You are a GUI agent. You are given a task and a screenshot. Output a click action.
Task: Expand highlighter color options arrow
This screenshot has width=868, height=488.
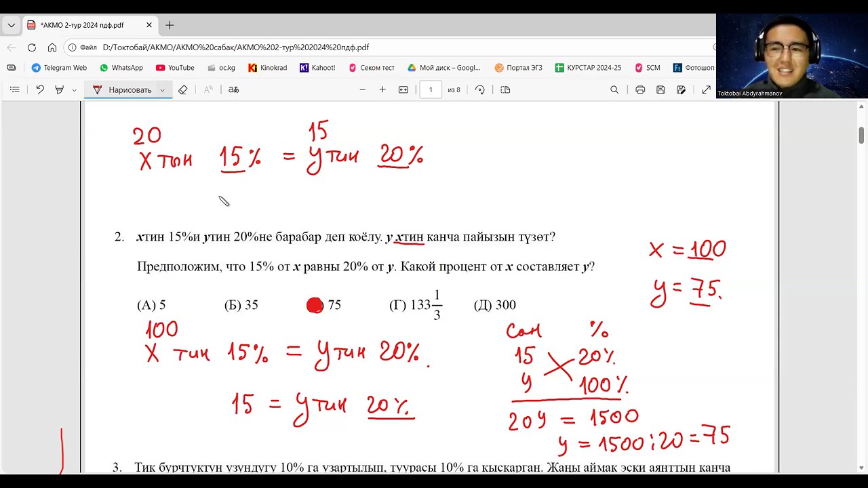point(74,89)
